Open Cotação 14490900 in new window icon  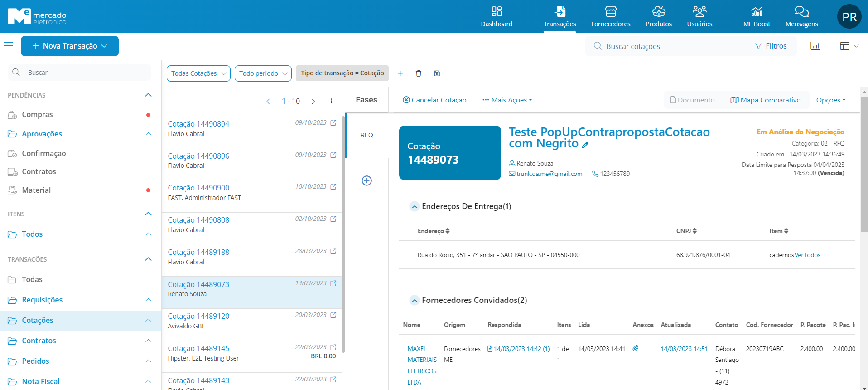tap(333, 187)
